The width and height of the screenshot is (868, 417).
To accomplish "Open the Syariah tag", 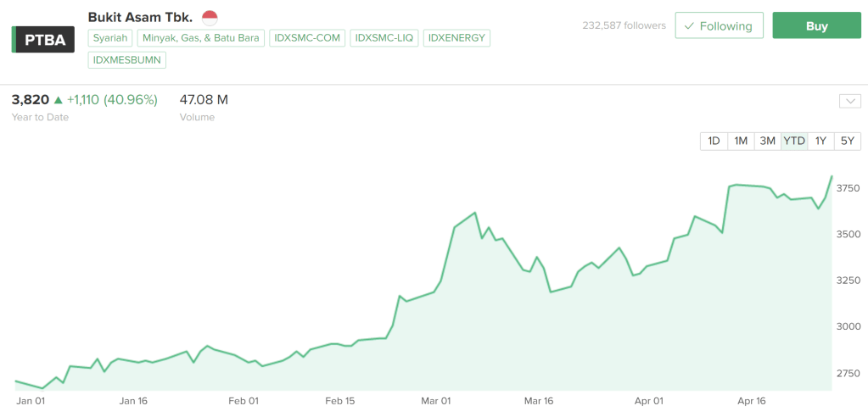I will point(110,38).
